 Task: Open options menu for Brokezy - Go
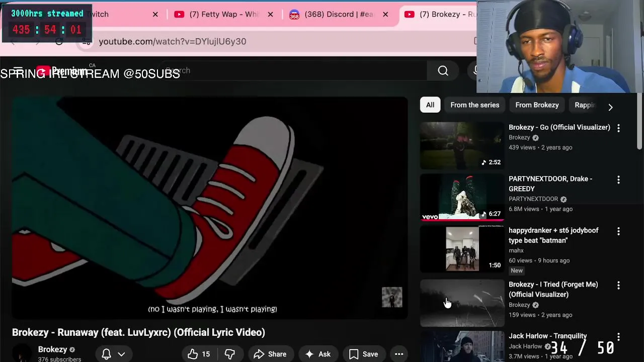tap(618, 128)
